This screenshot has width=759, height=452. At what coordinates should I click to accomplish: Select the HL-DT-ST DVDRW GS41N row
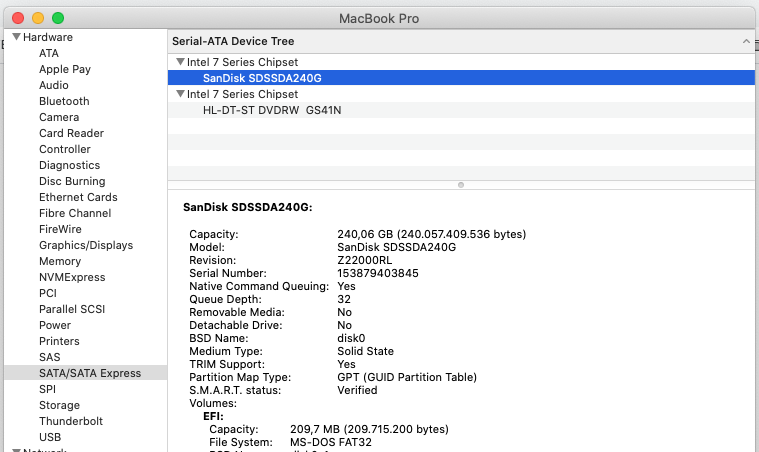click(461, 110)
